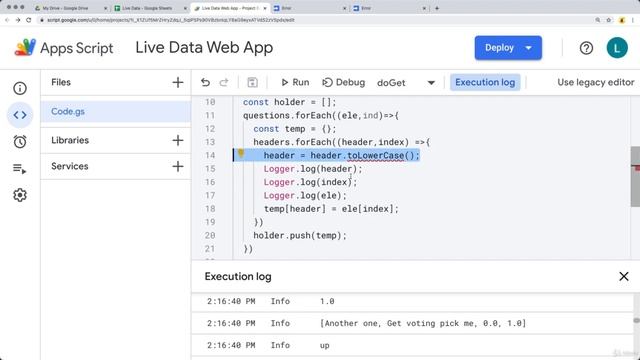This screenshot has width=640, height=360.
Task: Redo the last edit
Action: tap(224, 82)
